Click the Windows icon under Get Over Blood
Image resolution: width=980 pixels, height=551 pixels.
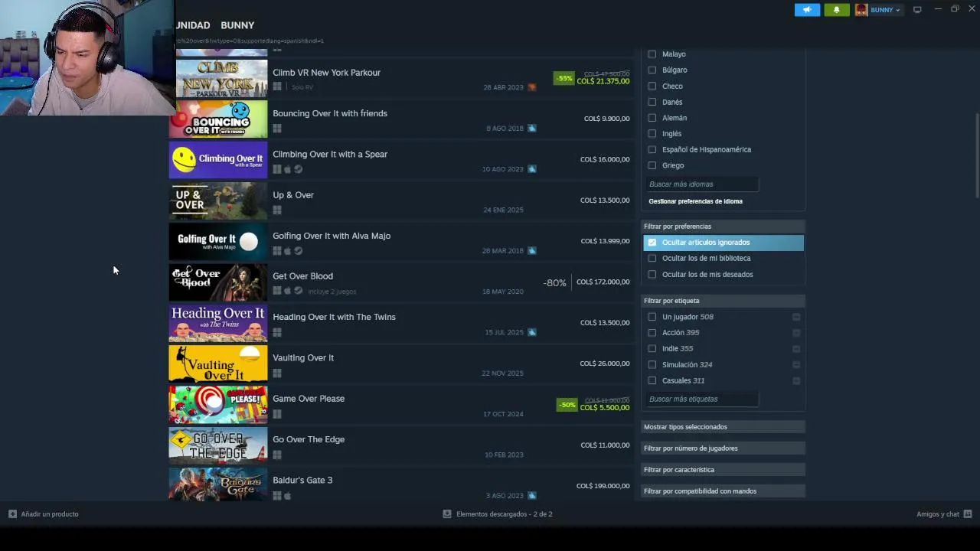coord(277,291)
